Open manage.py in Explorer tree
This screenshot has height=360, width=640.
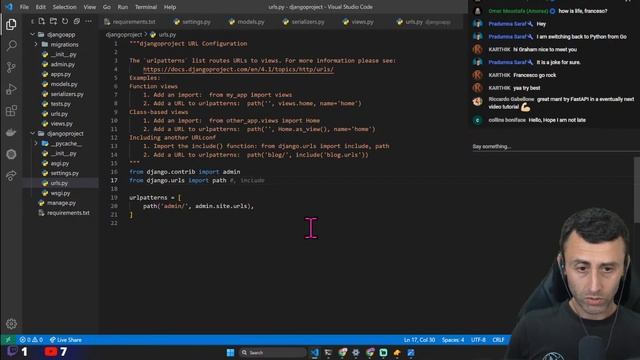tap(61, 203)
